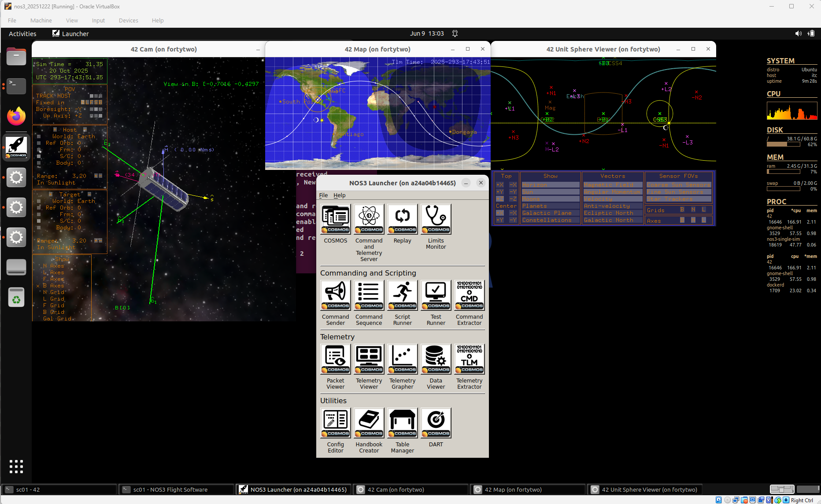Open Test Runner
This screenshot has height=504, width=821.
[436, 295]
